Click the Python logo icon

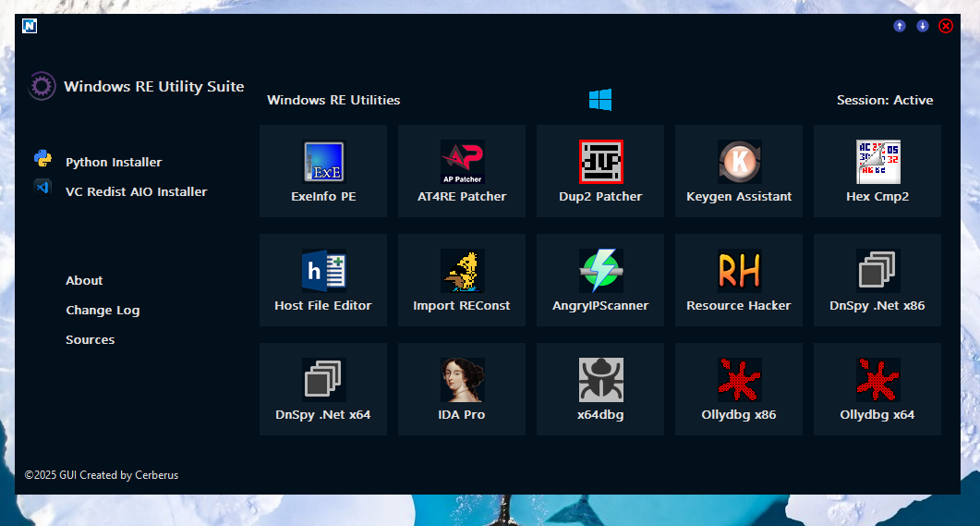(42, 158)
